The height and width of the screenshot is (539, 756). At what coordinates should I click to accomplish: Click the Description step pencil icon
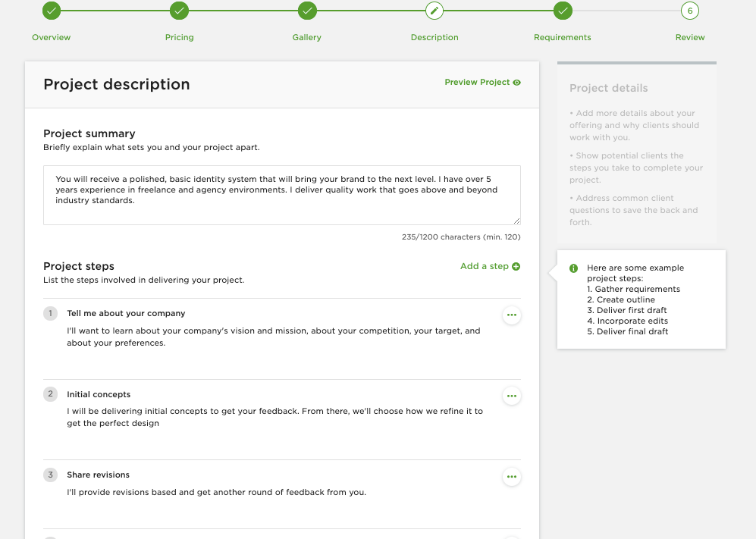click(434, 11)
